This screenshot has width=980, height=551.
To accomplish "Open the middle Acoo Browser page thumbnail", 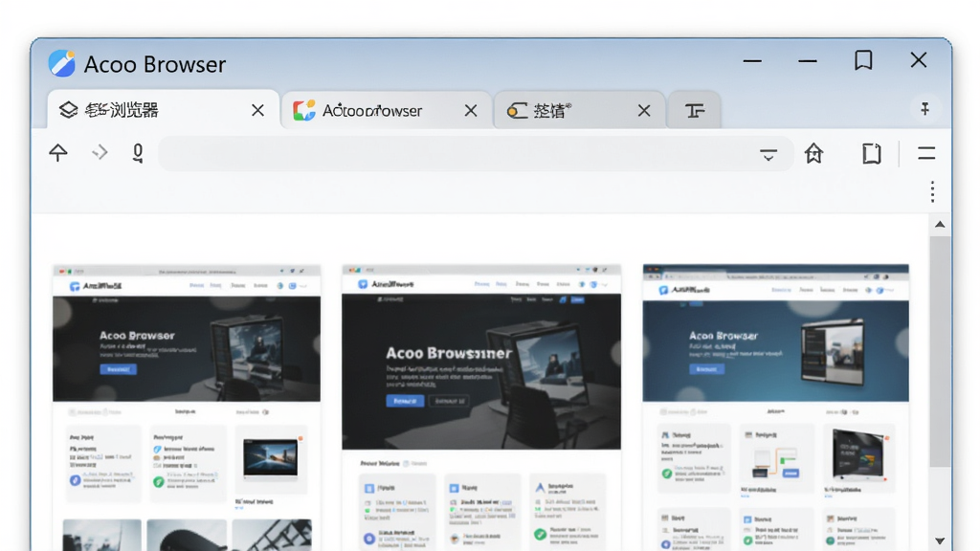I will pyautogui.click(x=481, y=408).
